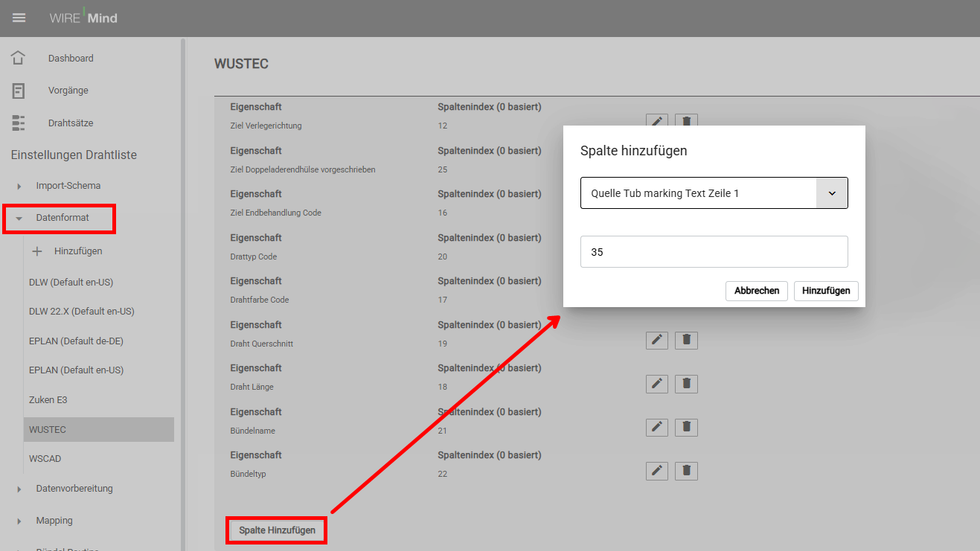Click the Drahtsätze list icon

18,123
